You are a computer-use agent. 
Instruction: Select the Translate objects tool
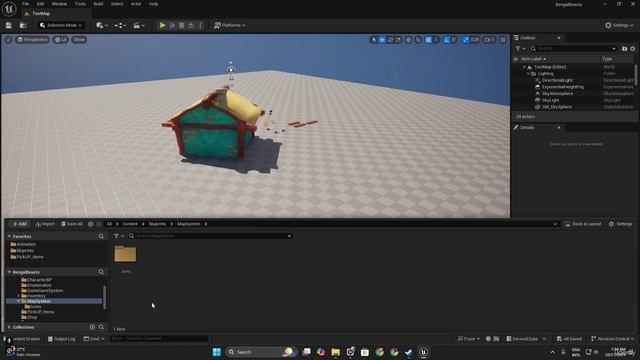382,40
